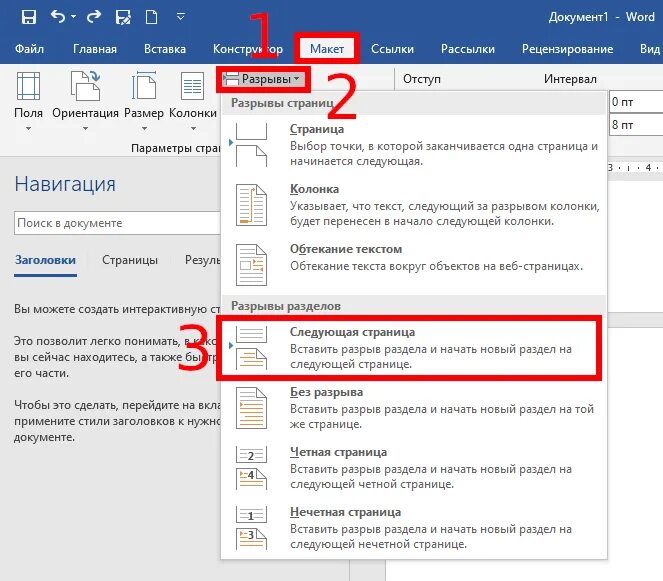Screen dimensions: 663x581
Task: Click the Без разрыва continuous break icon
Action: coord(251,408)
